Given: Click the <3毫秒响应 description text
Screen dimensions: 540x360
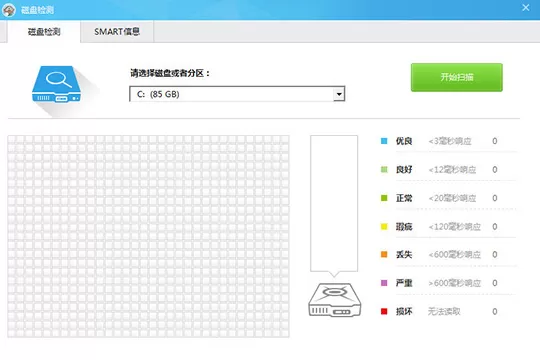Looking at the screenshot, I should click(x=450, y=141).
